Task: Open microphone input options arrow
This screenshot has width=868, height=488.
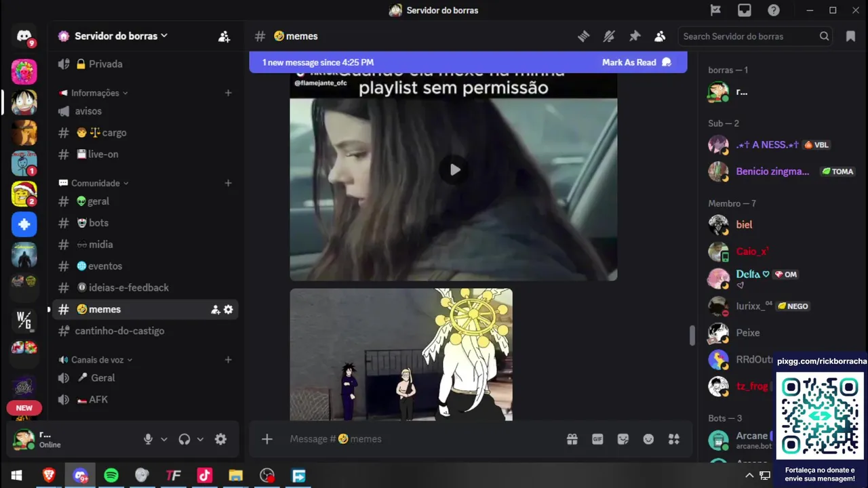Action: click(164, 439)
